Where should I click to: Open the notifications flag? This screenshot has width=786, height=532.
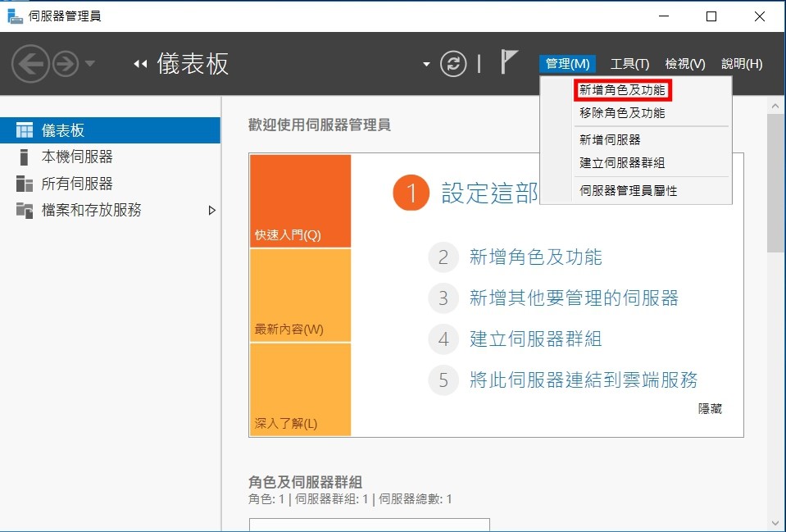point(509,61)
